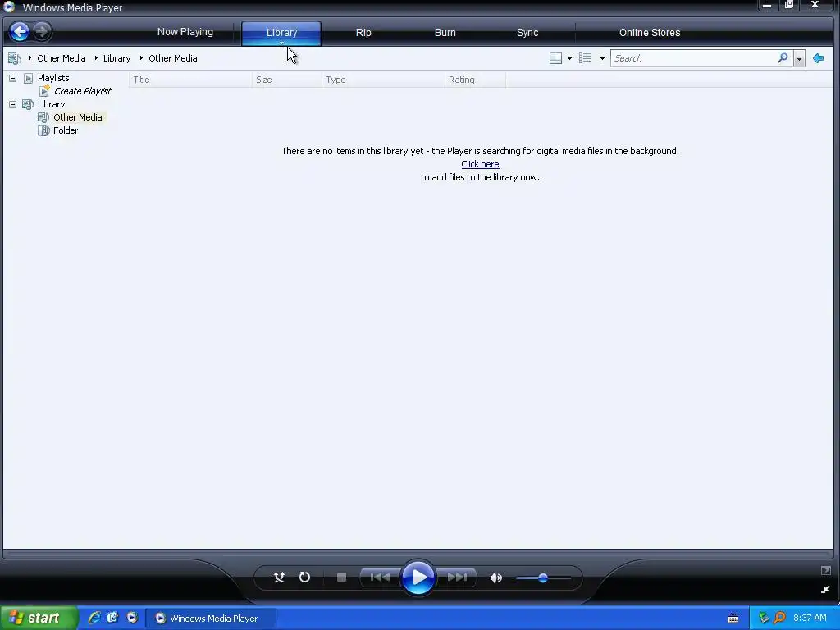
Task: Sort by the Title column header
Action: click(x=190, y=80)
